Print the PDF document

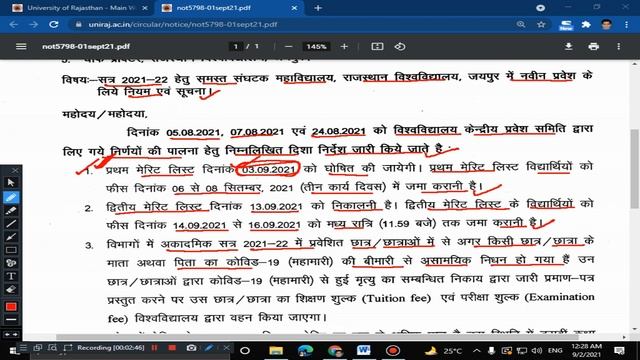[x=593, y=47]
